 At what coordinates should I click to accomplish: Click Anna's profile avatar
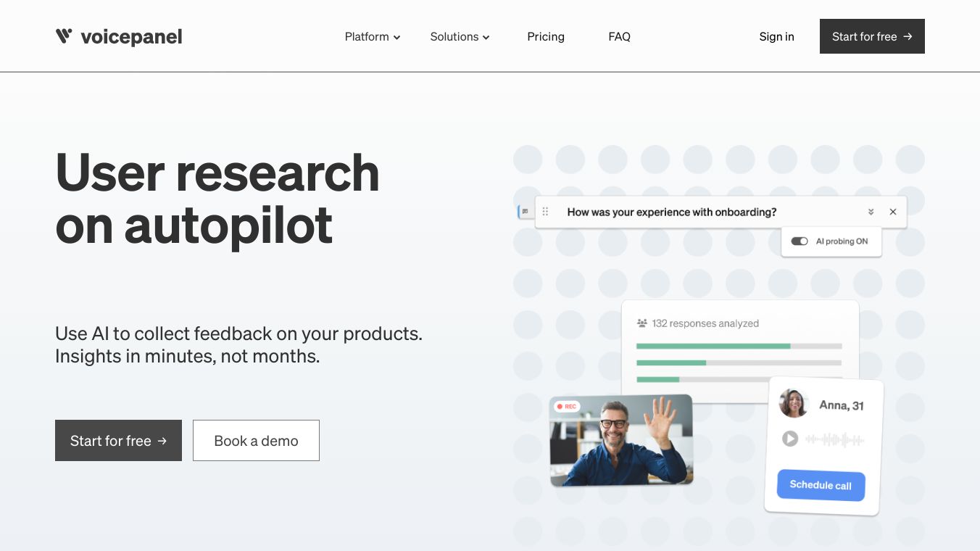pos(794,403)
